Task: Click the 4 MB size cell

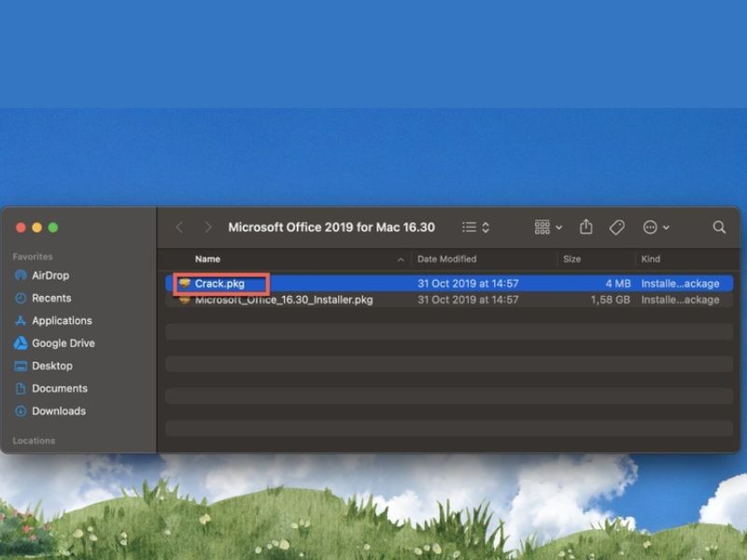Action: [x=618, y=284]
